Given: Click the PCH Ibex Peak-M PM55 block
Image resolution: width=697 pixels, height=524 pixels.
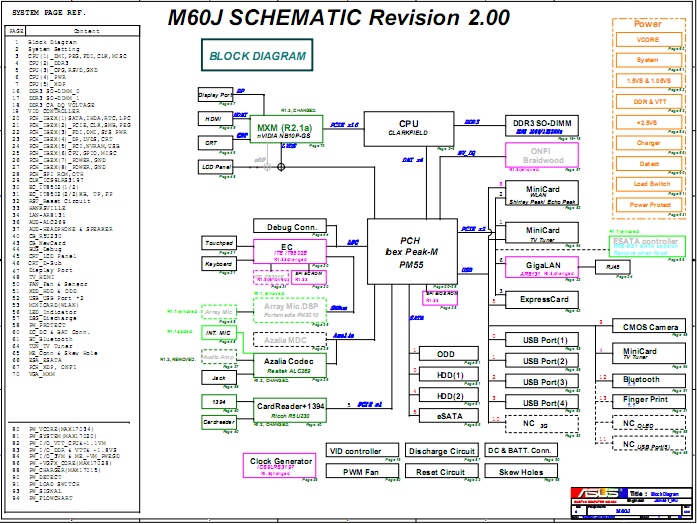Looking at the screenshot, I should (412, 252).
